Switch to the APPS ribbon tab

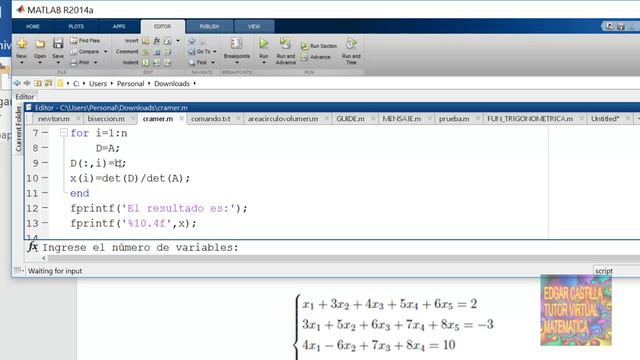(119, 27)
